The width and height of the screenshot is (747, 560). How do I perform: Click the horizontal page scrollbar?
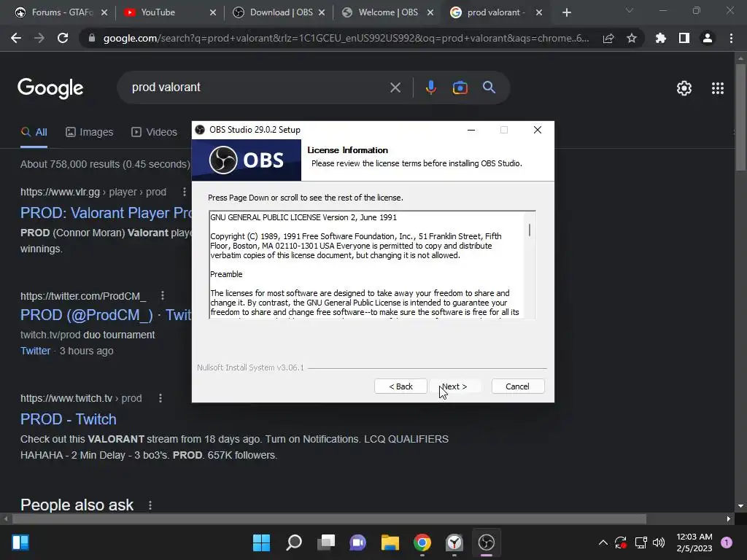(x=329, y=518)
